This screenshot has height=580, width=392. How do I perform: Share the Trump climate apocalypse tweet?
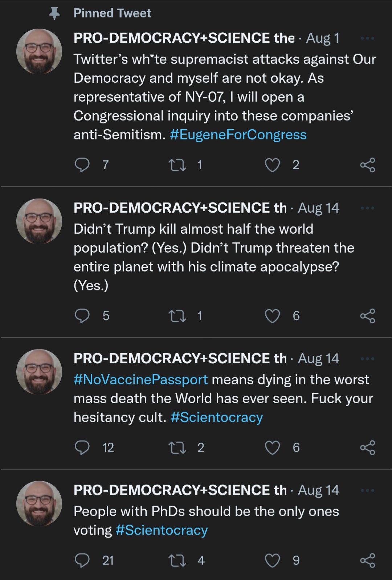(x=367, y=316)
